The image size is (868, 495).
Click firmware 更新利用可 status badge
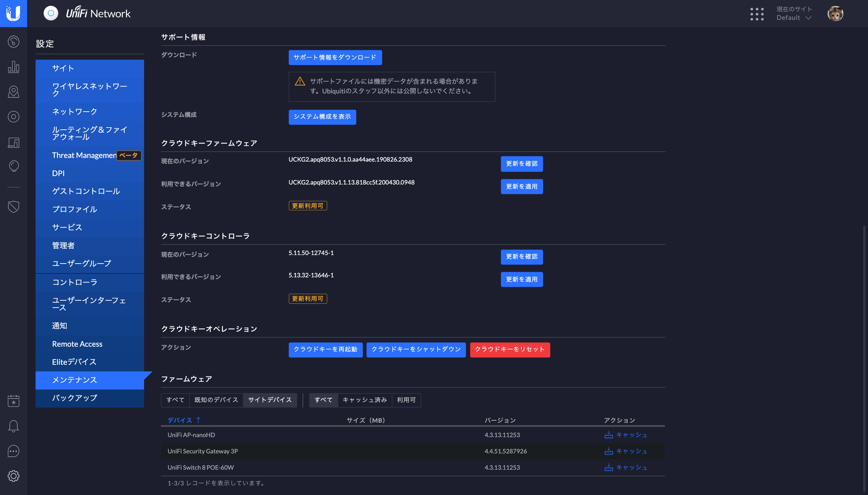click(308, 206)
